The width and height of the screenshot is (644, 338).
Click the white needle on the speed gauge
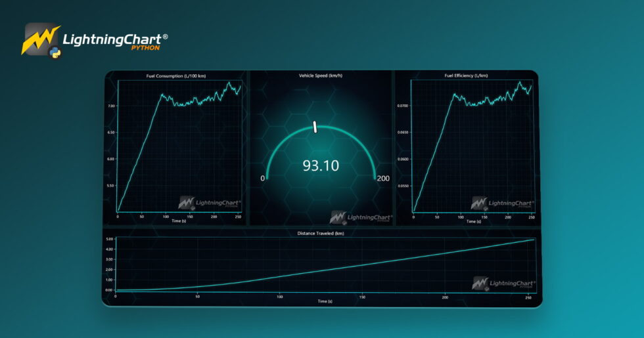(x=315, y=127)
